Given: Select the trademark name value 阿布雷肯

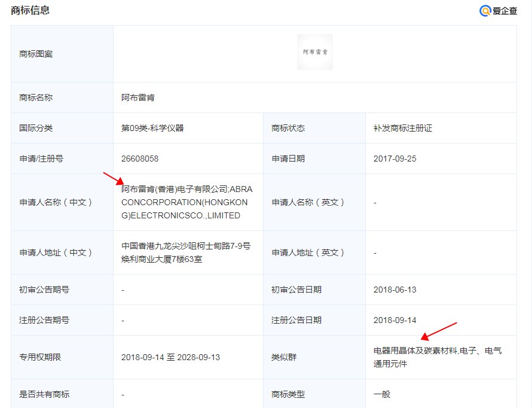Looking at the screenshot, I should coord(138,98).
